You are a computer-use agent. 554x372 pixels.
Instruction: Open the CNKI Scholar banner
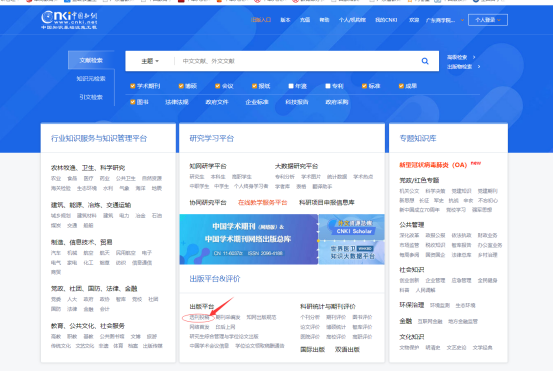point(352,227)
